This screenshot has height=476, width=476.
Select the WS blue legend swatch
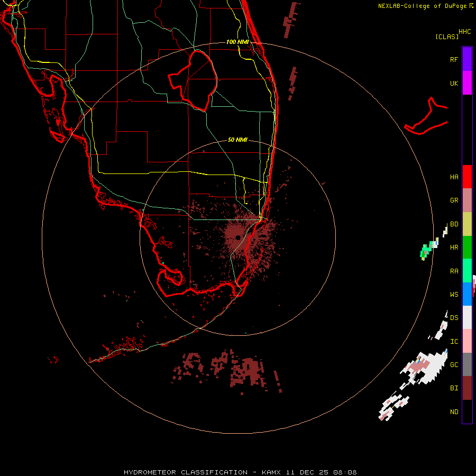[467, 294]
